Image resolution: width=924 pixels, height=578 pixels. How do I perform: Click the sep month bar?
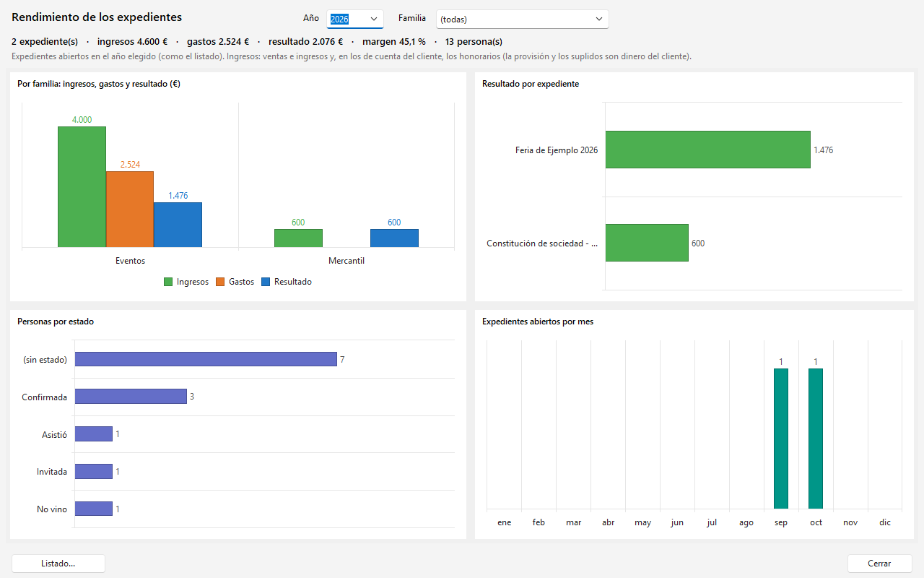point(781,439)
